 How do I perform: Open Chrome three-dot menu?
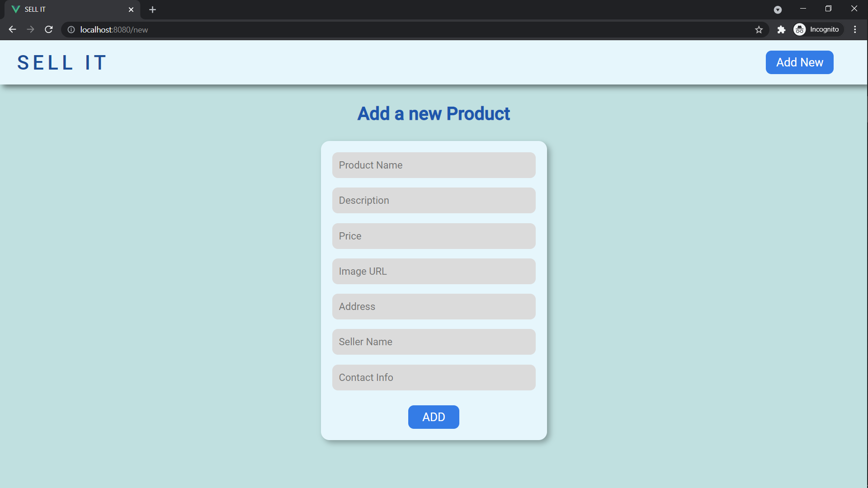click(x=854, y=29)
